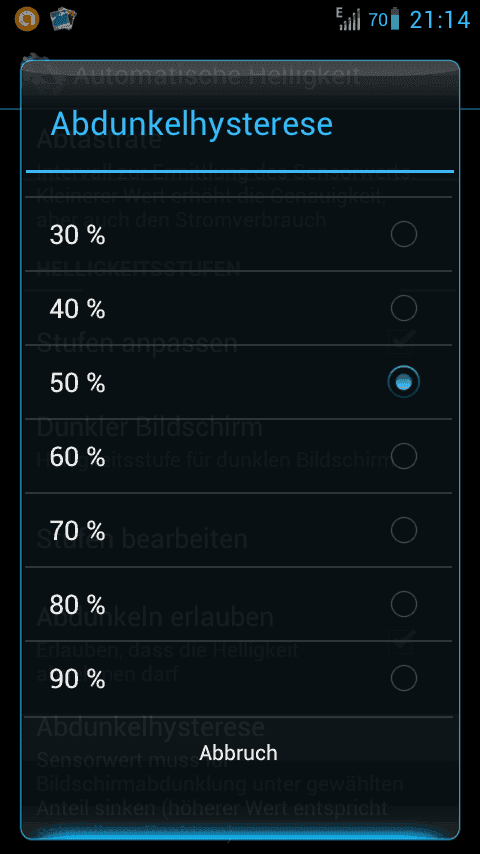Click the Abdunkelhysterese dialog title
480x854 pixels.
(x=191, y=124)
